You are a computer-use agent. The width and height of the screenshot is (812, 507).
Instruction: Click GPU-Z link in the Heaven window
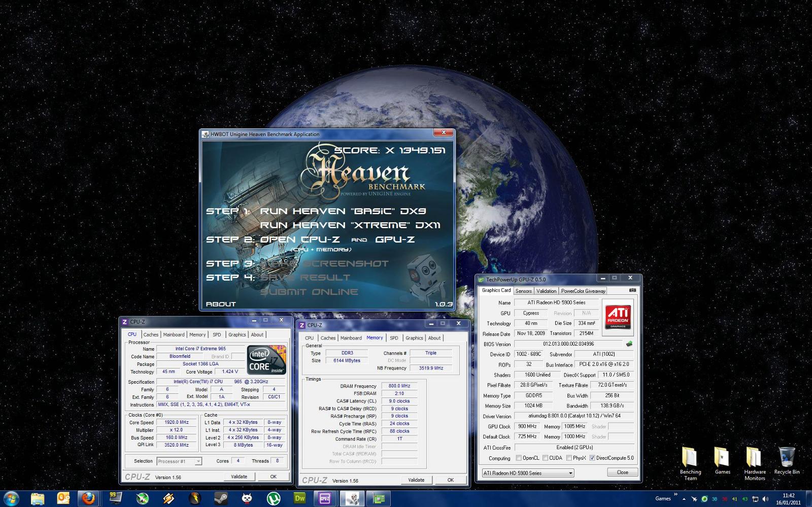click(x=395, y=240)
